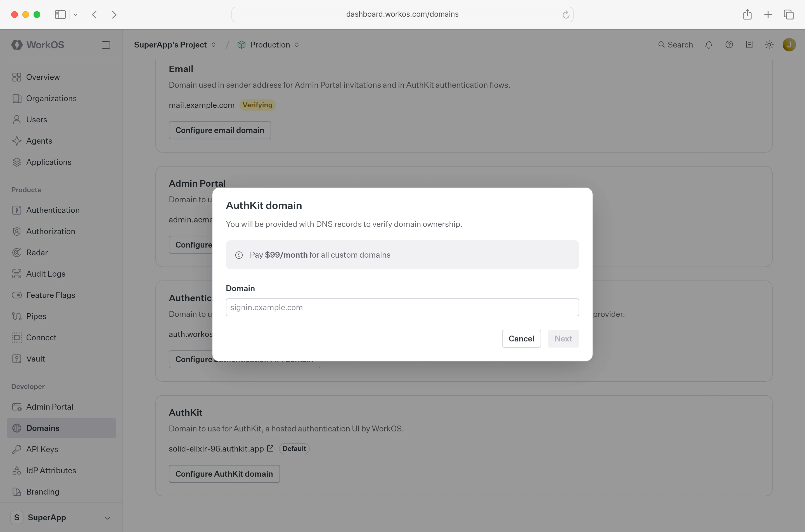This screenshot has height=532, width=805.
Task: Open Organizations in the sidebar
Action: pos(61,98)
